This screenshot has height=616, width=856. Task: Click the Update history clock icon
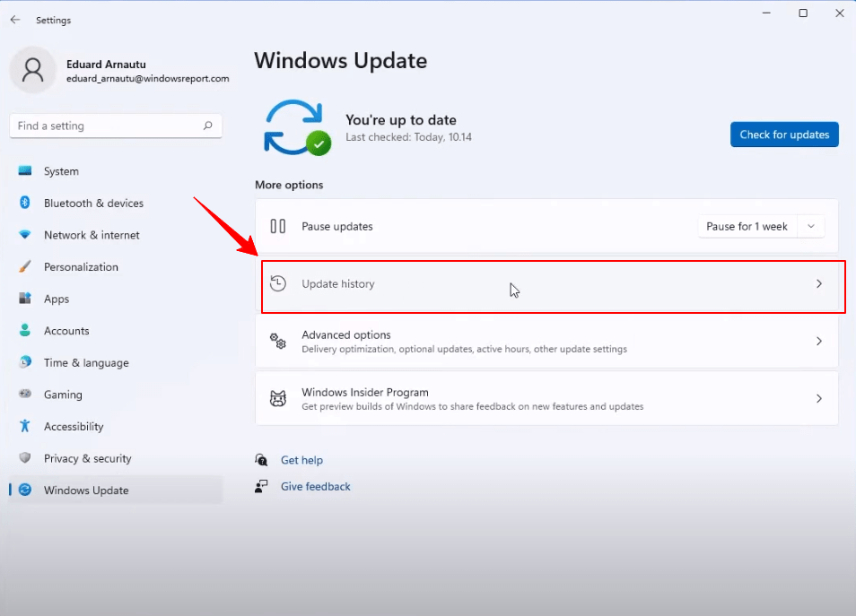click(278, 283)
